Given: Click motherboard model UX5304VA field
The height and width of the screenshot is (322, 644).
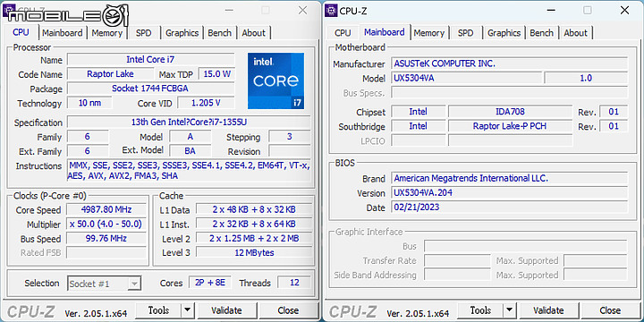Looking at the screenshot, I should (467, 78).
